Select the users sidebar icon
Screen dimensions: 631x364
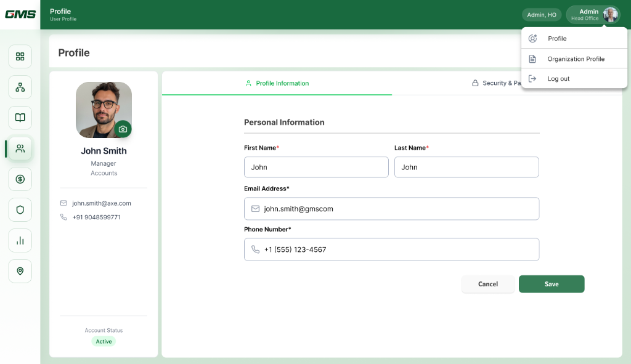[x=20, y=148]
